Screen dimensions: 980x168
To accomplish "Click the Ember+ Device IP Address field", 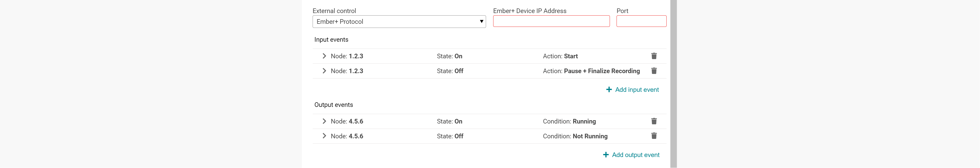I will point(551,21).
